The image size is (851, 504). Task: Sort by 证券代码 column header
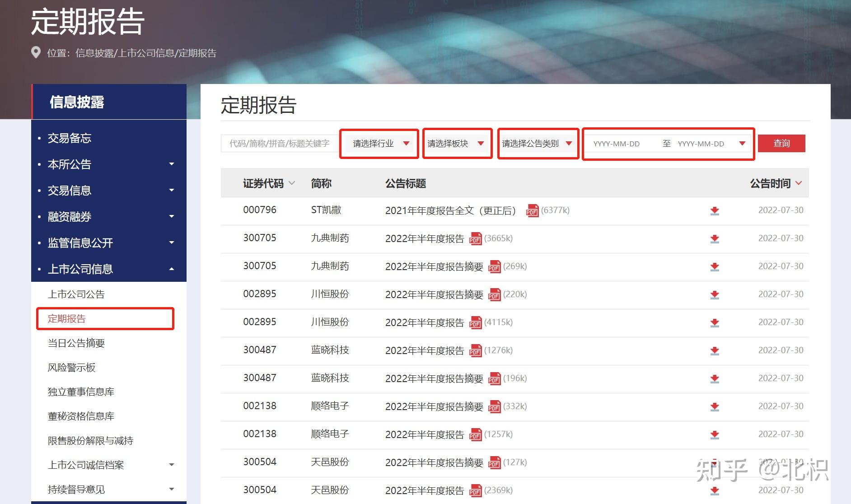pyautogui.click(x=269, y=183)
